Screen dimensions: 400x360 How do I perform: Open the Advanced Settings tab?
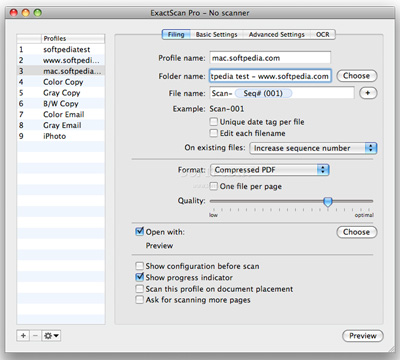pos(277,34)
